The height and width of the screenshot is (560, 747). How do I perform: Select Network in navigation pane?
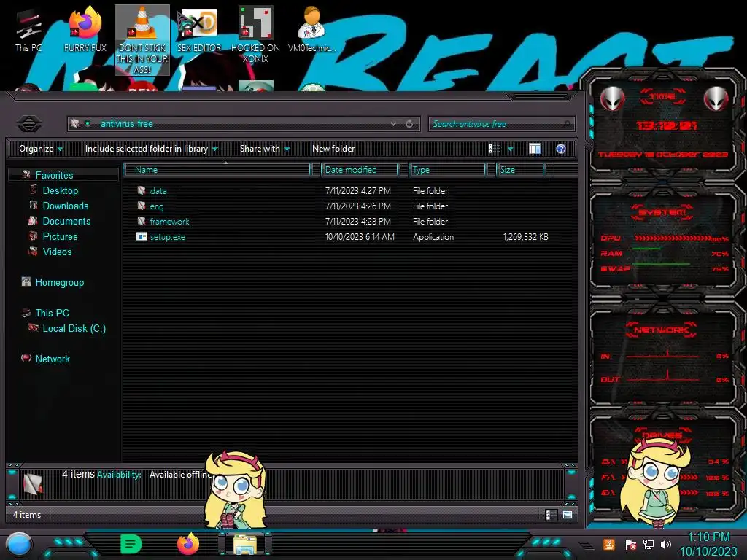pos(53,359)
